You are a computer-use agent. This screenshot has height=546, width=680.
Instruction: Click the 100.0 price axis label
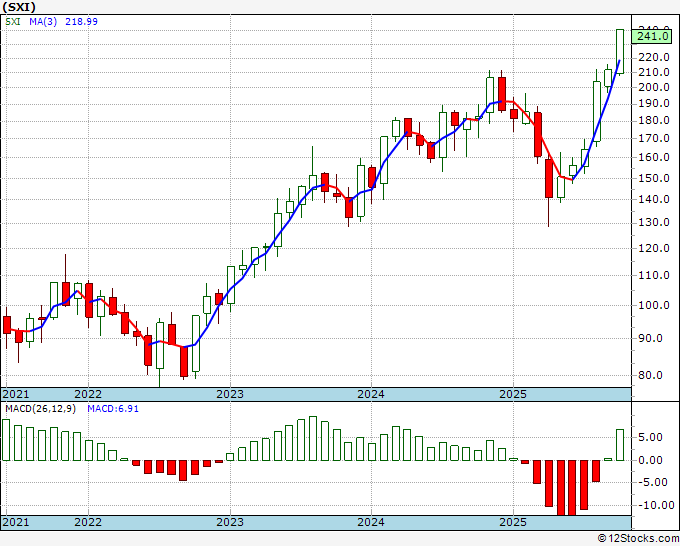654,305
